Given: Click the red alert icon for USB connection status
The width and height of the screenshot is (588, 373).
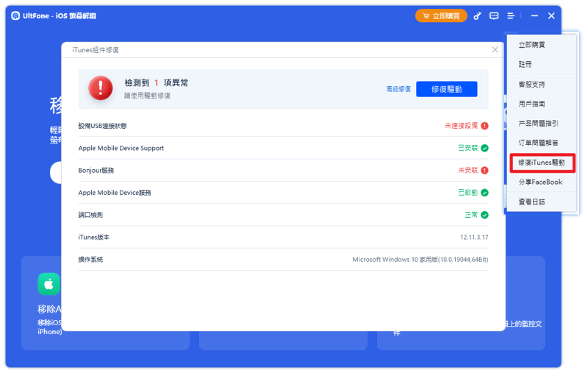Looking at the screenshot, I should [x=484, y=126].
